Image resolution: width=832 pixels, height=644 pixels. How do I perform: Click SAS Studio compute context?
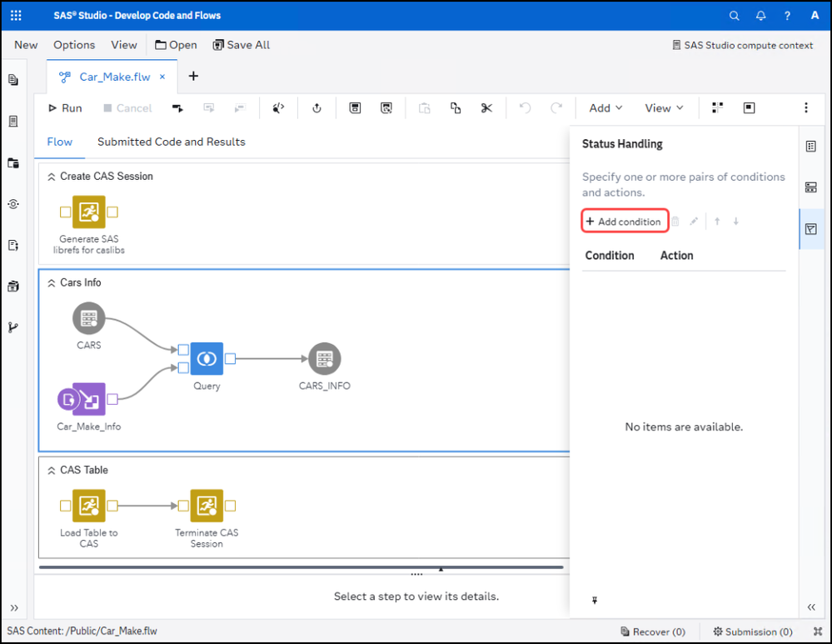click(x=742, y=46)
